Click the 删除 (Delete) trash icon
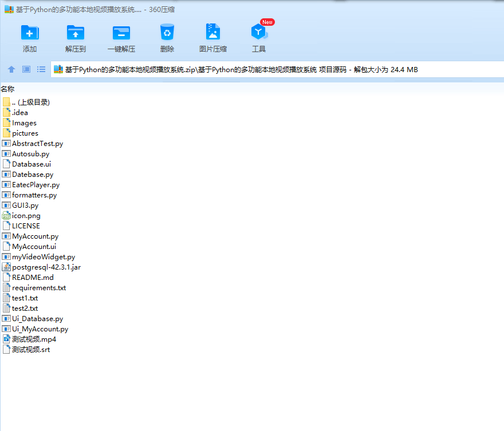This screenshot has width=504, height=431. pos(167,32)
